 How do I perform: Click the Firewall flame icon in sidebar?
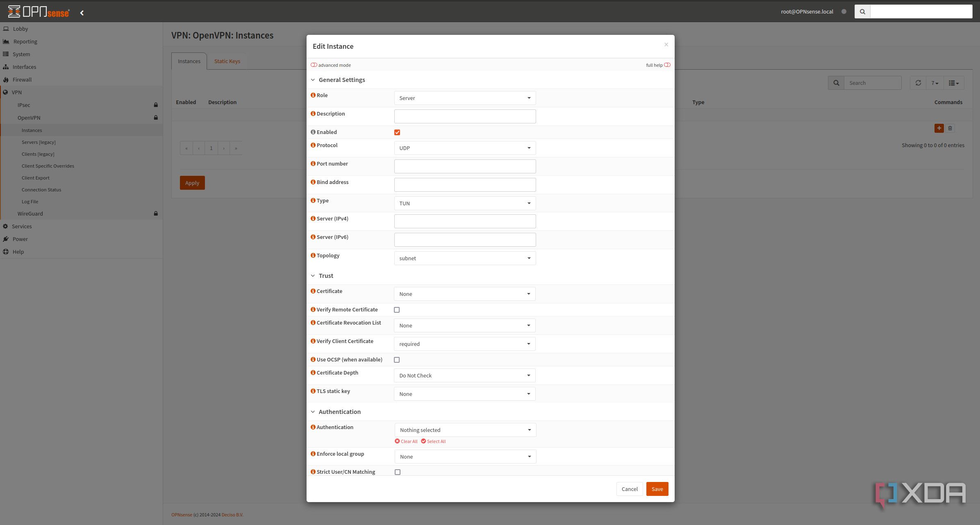click(6, 80)
